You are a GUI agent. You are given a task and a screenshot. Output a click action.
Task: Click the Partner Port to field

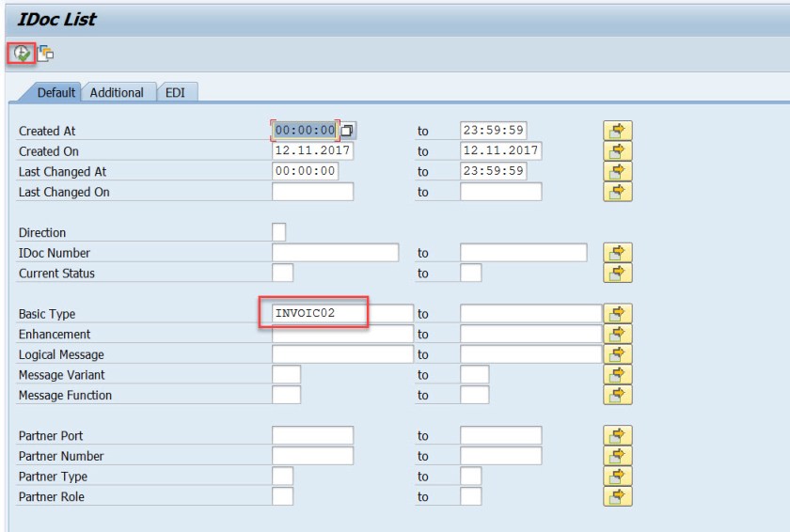[x=500, y=435]
